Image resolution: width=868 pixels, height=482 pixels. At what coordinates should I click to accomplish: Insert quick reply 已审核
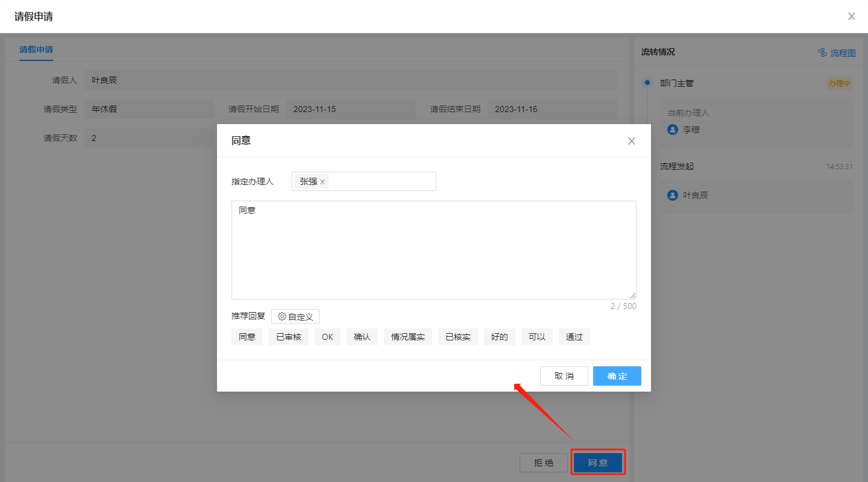point(289,337)
